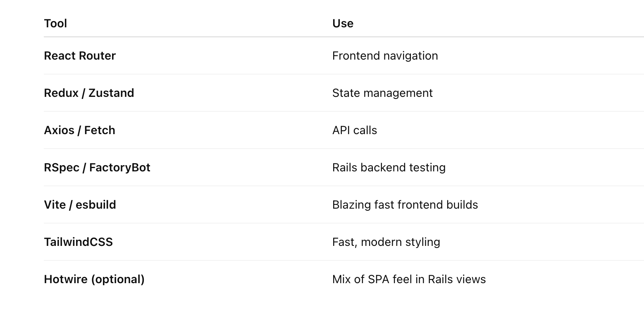Click the word "Vite" in the table
Image resolution: width=644 pixels, height=320 pixels.
[x=55, y=205]
